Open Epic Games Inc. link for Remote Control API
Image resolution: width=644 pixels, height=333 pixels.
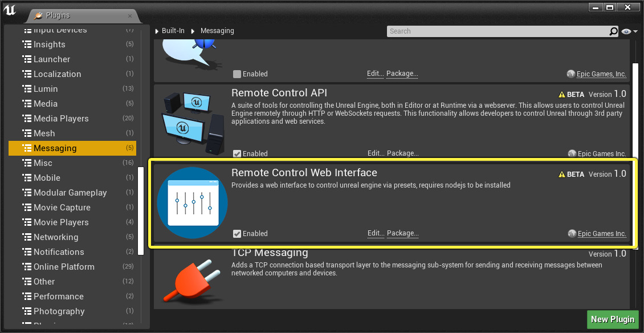[x=602, y=153]
